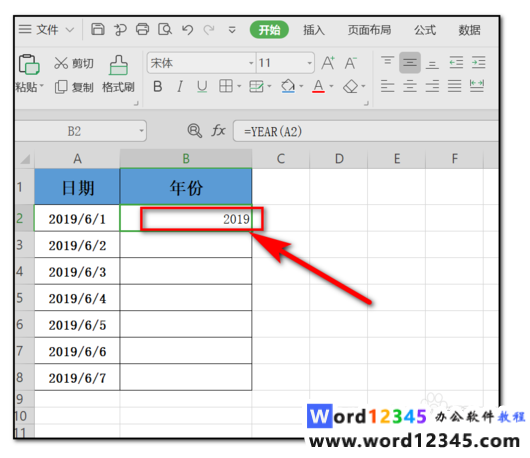Align text left
The image size is (530, 458).
387,86
